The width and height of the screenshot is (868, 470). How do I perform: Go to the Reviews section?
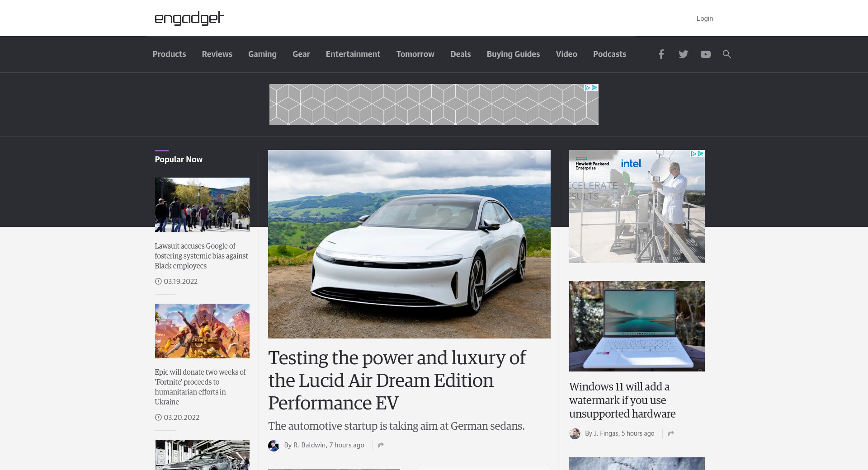(x=217, y=54)
